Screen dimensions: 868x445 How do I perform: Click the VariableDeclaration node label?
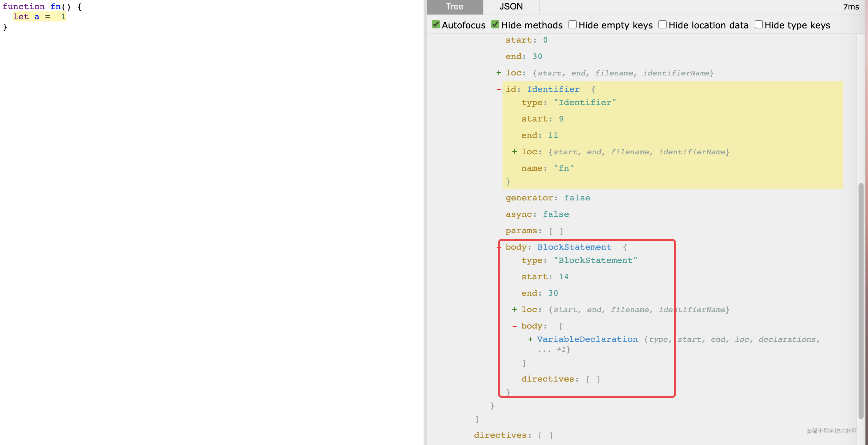pos(587,339)
